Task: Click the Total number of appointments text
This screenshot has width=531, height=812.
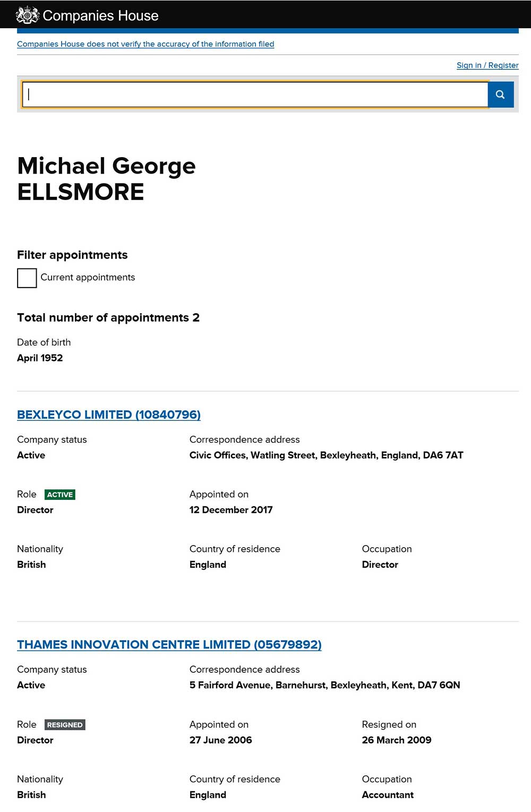Action: click(108, 317)
